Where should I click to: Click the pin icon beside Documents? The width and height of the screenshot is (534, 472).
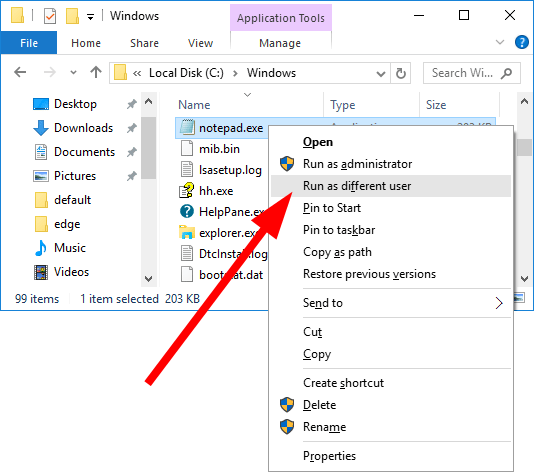[131, 152]
